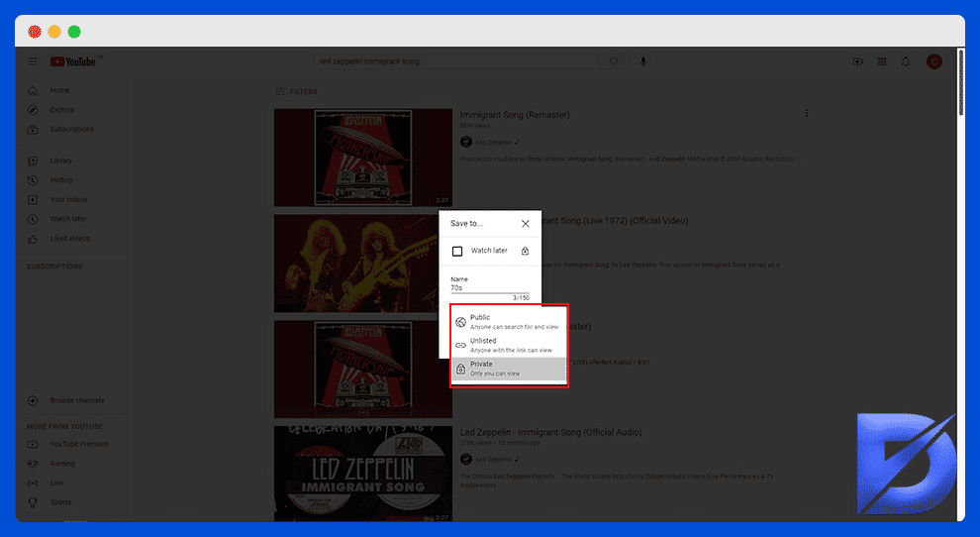The width and height of the screenshot is (980, 537).
Task: Open the account avatar menu
Action: 934,61
